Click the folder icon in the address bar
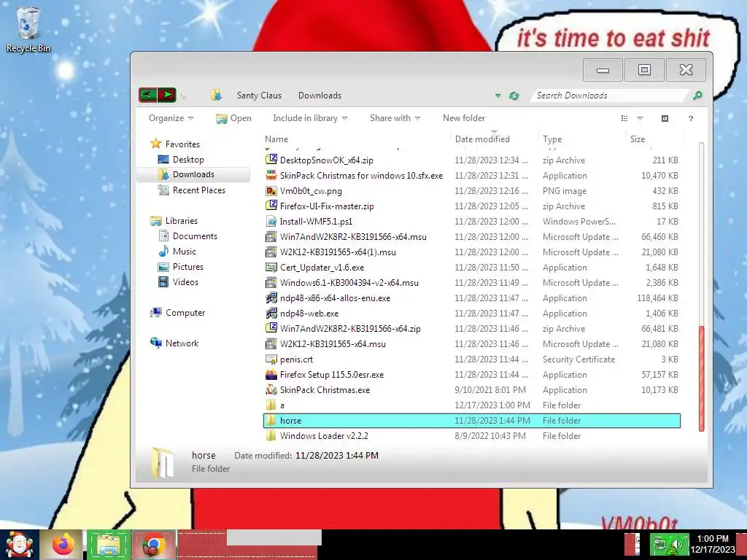Image resolution: width=747 pixels, height=560 pixels. [x=216, y=96]
